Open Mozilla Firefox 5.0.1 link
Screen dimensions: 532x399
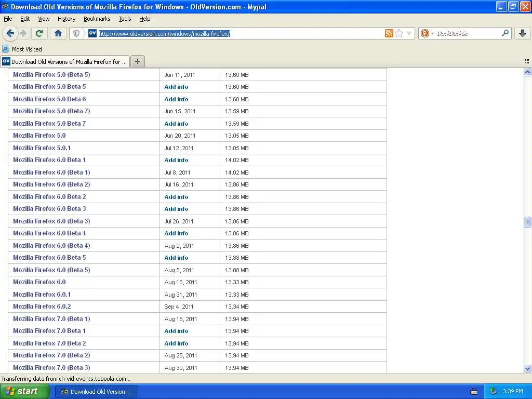(42, 148)
